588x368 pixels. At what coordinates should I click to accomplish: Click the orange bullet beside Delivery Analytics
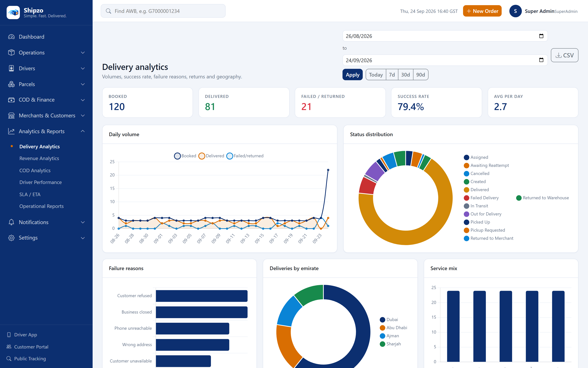tap(12, 146)
